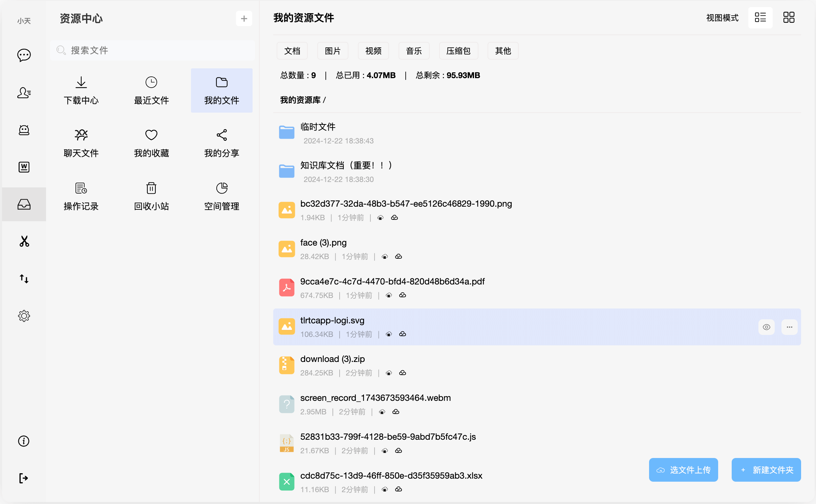Viewport: 816px width, 504px height.
Task: Open the contacts list sidebar icon
Action: [x=24, y=92]
